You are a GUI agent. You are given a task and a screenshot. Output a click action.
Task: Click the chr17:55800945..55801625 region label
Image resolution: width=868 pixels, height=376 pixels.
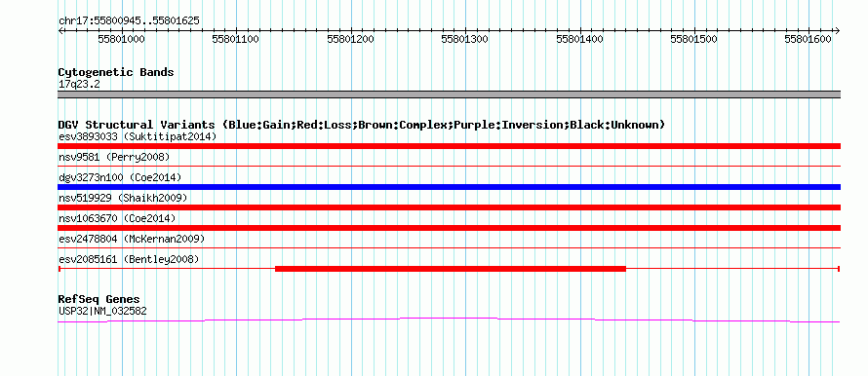click(129, 21)
